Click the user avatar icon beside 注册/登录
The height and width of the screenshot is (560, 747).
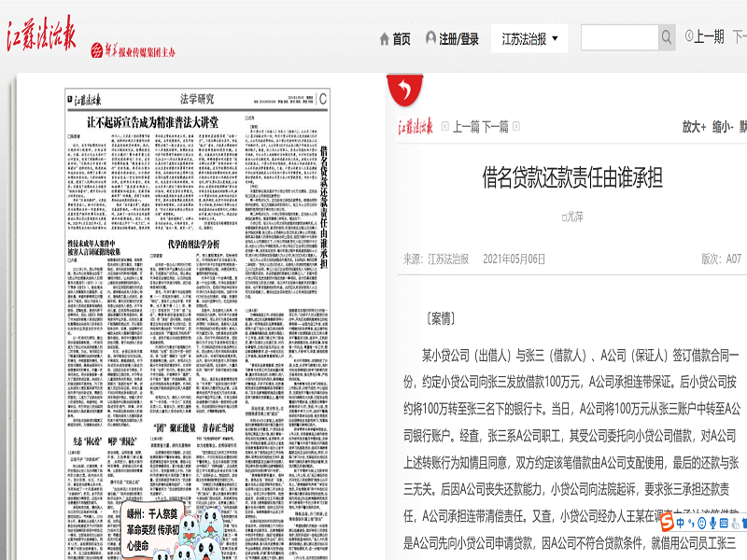(430, 37)
